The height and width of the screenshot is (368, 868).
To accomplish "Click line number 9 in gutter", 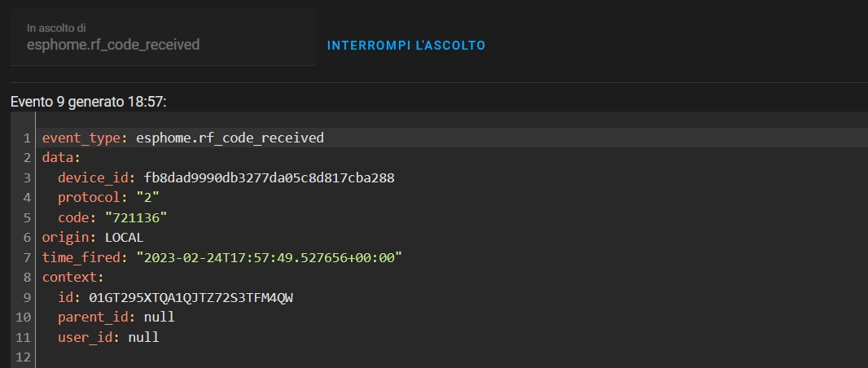I will click(x=27, y=298).
